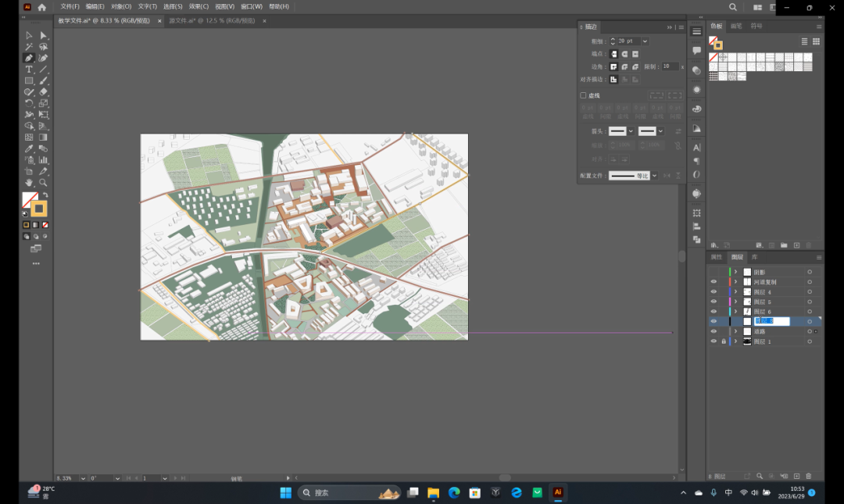
Task: Select bevel join corner option
Action: pyautogui.click(x=635, y=66)
